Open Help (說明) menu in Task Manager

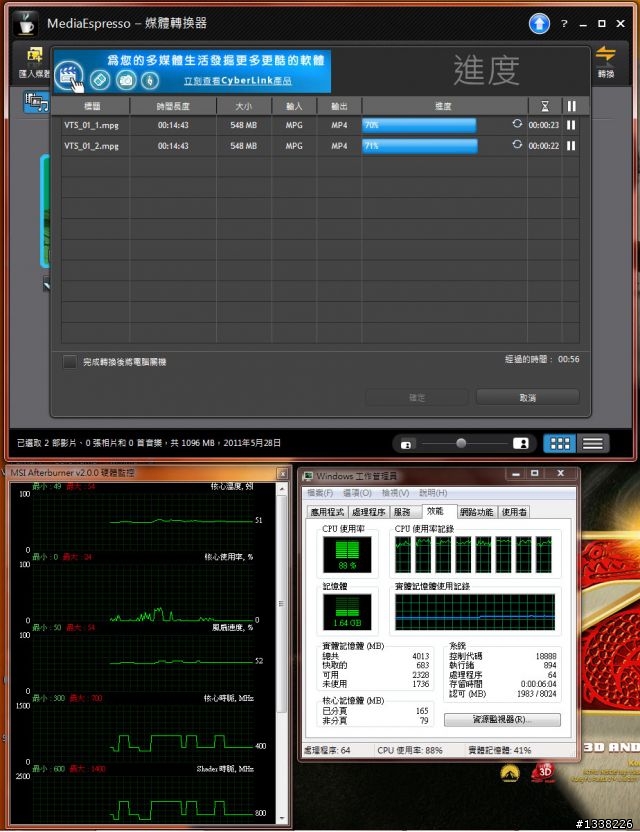coord(433,493)
